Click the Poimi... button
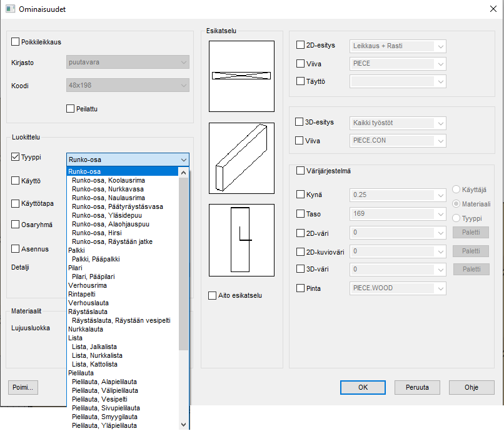The height and width of the screenshot is (431, 504). pos(23,388)
